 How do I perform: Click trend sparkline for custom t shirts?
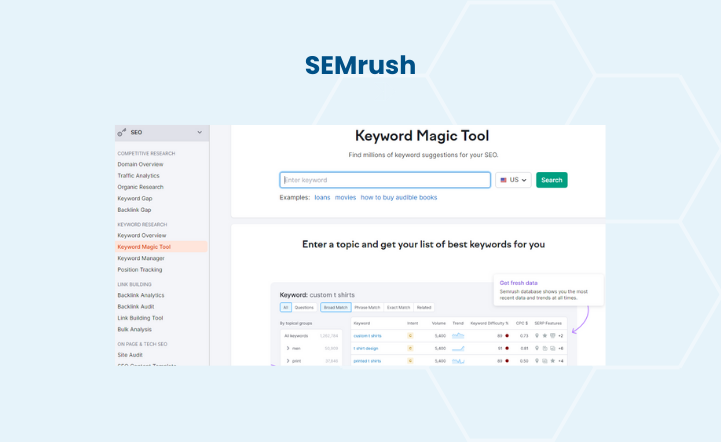(458, 336)
